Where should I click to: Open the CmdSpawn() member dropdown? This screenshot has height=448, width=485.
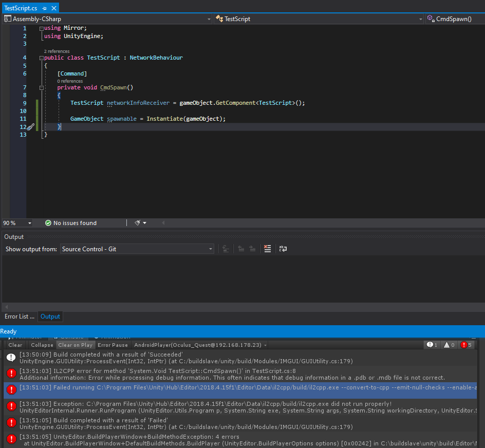(455, 19)
